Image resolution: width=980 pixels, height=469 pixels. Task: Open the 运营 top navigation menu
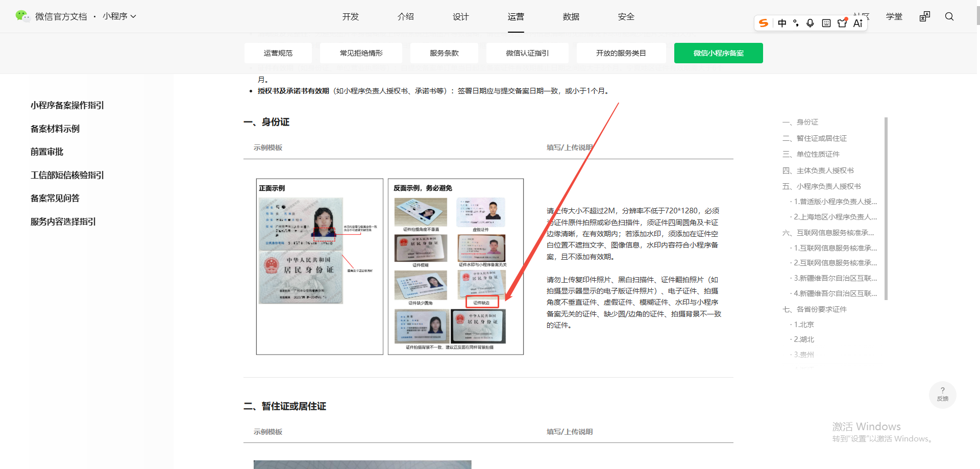pyautogui.click(x=516, y=17)
